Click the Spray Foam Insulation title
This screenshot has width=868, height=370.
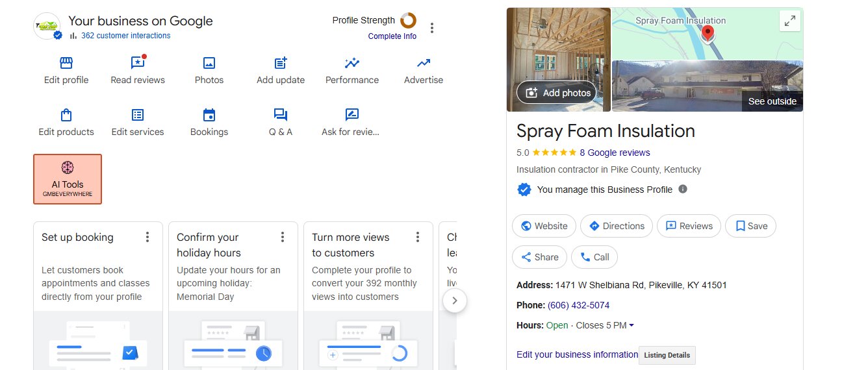pos(606,131)
